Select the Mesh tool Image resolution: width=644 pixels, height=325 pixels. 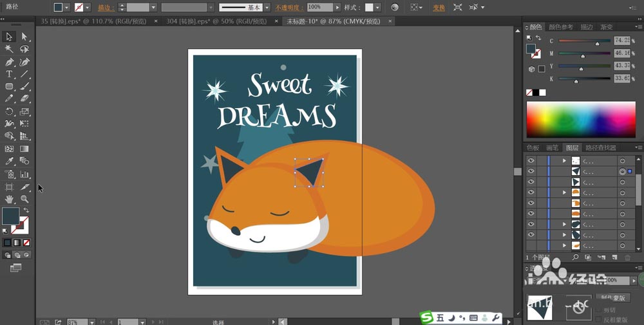[x=8, y=149]
